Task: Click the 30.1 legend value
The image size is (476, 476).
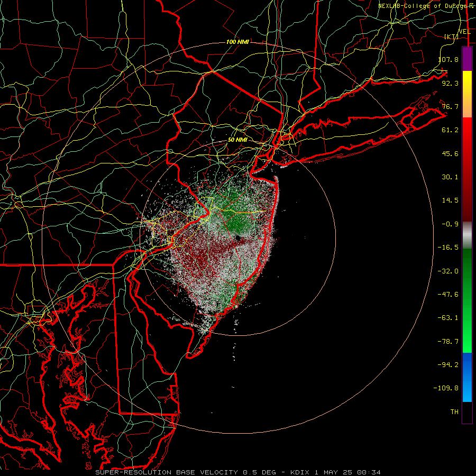Action: (x=450, y=177)
